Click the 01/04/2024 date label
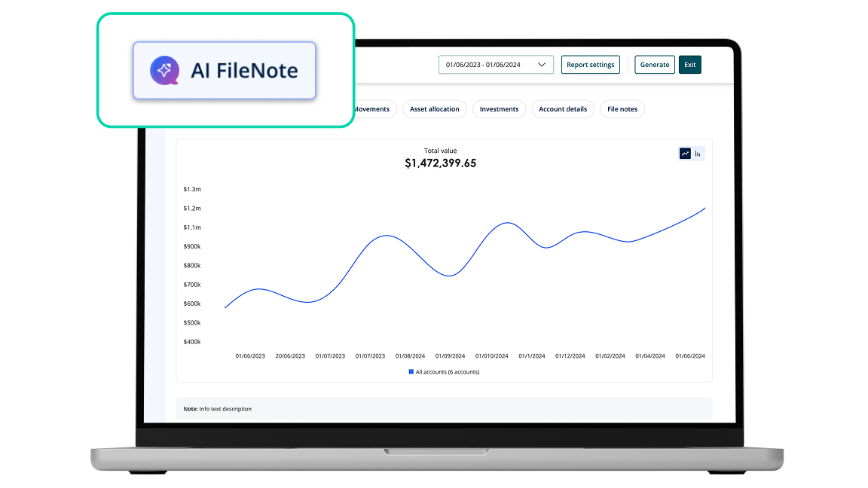Screen dimensions: 868x488 click(650, 355)
